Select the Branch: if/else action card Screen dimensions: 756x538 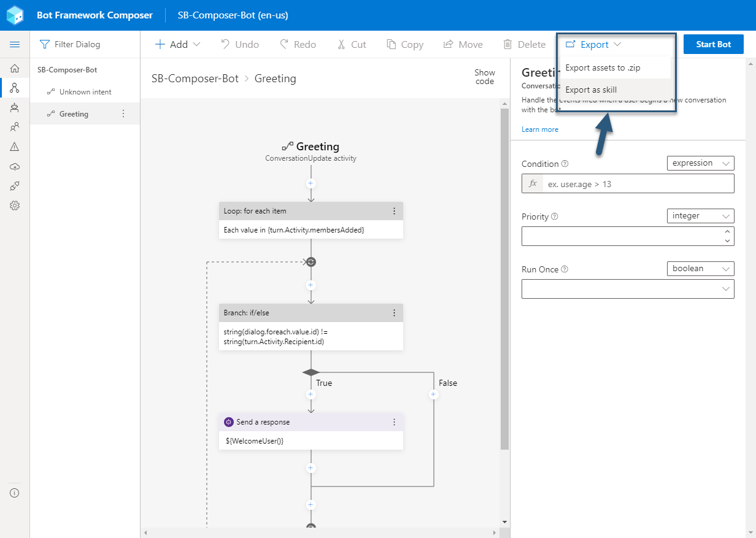click(x=310, y=327)
